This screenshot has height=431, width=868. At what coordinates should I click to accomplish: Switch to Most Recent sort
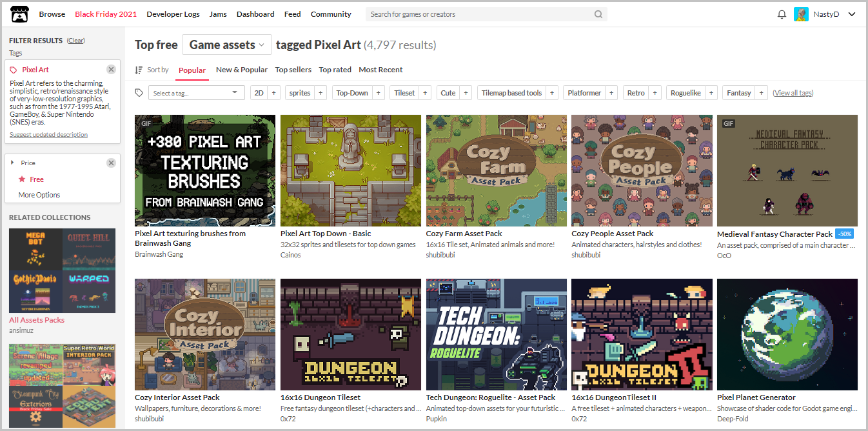point(380,70)
